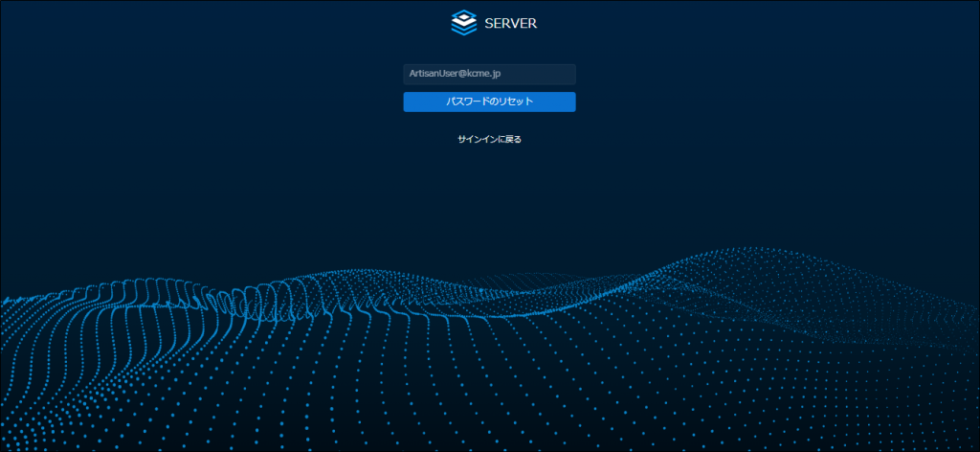
Task: Open the サインインに戻る link
Action: [x=489, y=140]
